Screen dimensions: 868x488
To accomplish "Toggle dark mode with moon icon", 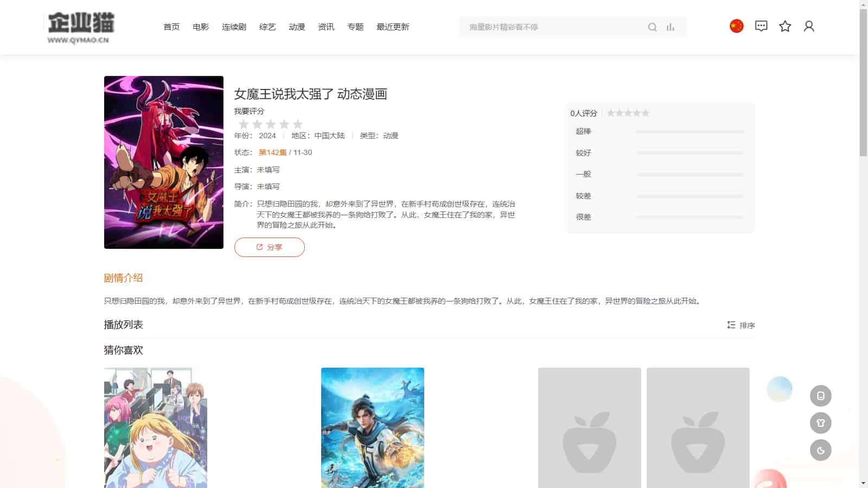I will tap(821, 450).
